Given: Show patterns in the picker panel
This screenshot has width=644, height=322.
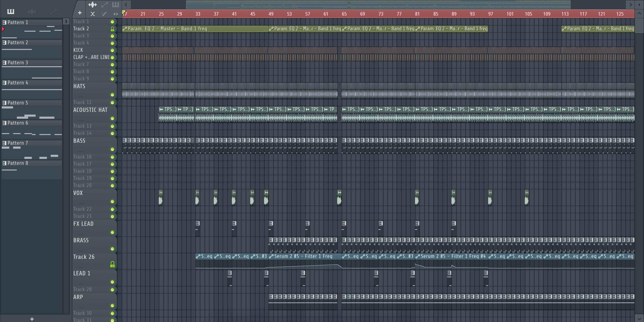Looking at the screenshot, I should click(11, 11).
